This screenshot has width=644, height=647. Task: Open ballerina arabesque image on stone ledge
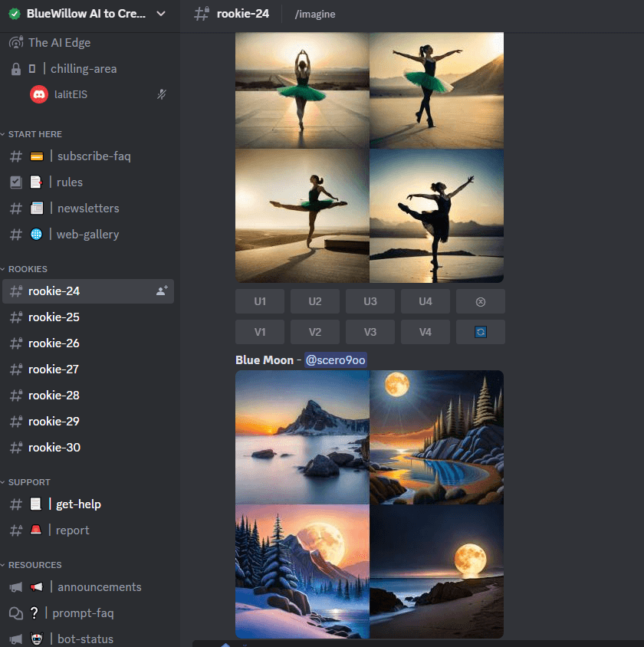click(x=302, y=216)
